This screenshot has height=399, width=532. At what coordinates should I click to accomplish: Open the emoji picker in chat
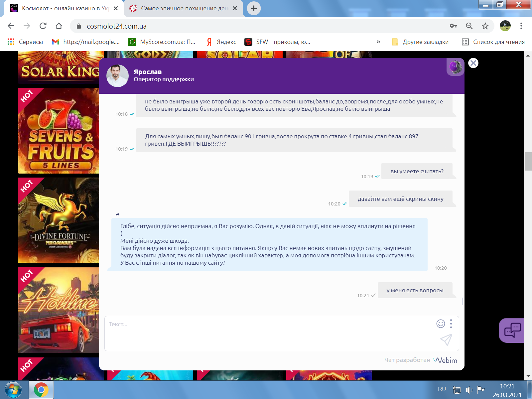tap(441, 324)
